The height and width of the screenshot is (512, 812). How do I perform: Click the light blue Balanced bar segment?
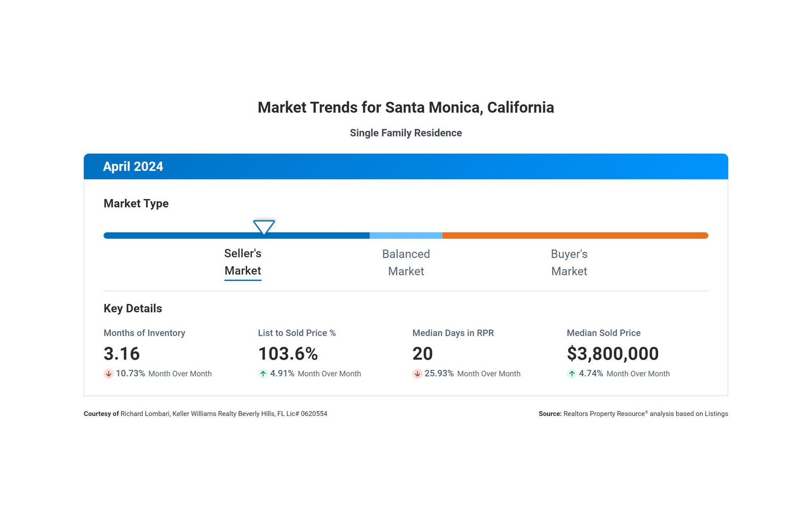coord(406,236)
